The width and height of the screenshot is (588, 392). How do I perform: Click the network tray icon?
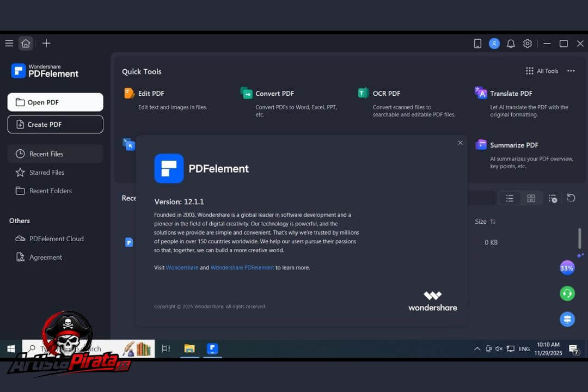(510, 348)
